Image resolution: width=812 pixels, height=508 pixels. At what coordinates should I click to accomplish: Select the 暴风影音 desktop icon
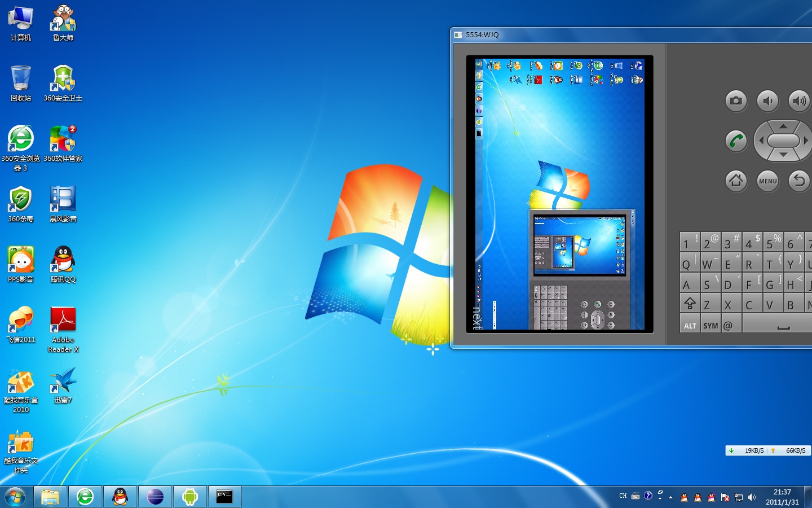tap(63, 204)
